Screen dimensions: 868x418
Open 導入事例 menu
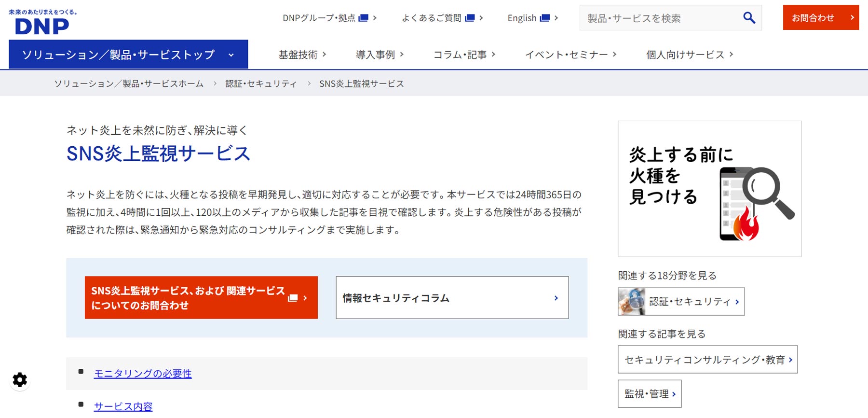380,55
